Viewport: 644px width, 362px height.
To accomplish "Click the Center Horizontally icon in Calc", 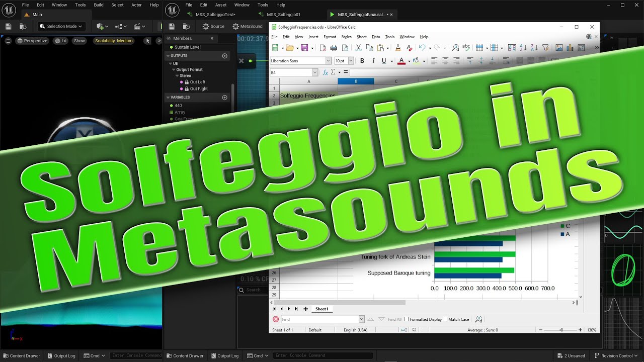I will (446, 61).
